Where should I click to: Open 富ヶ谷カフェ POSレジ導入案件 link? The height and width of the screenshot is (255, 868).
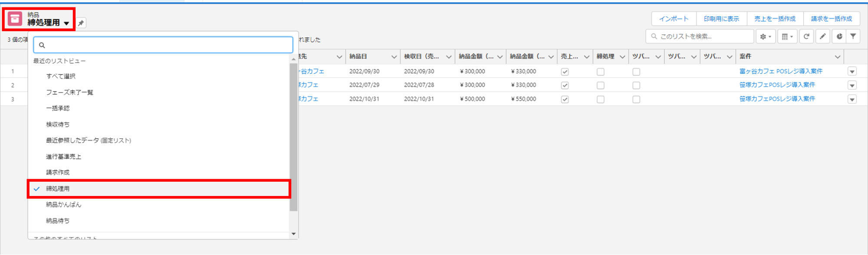coord(781,71)
